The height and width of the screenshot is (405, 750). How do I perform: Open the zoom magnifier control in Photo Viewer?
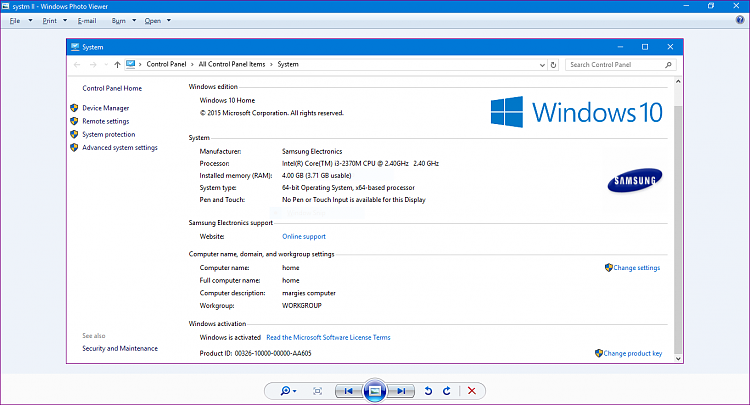[x=288, y=391]
